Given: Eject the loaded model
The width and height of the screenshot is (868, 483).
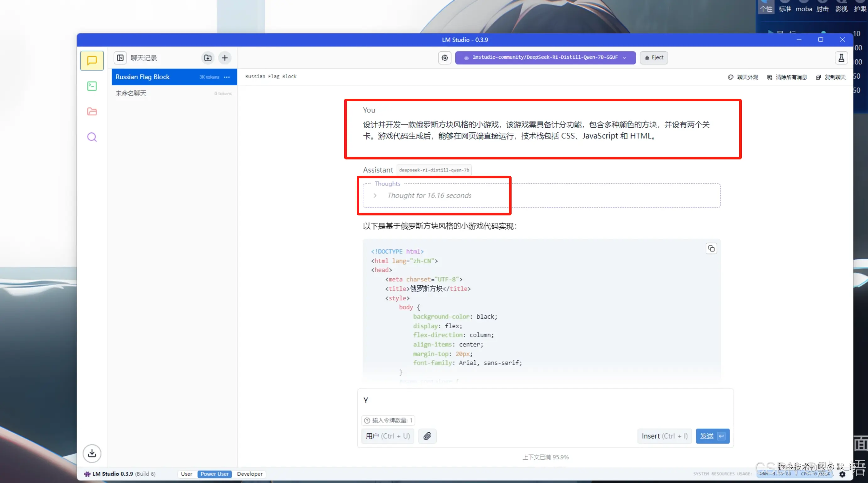Looking at the screenshot, I should (654, 57).
